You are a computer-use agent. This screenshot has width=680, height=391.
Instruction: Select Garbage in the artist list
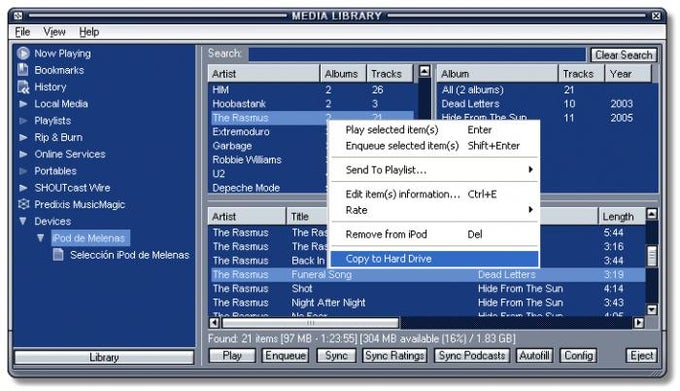268,146
